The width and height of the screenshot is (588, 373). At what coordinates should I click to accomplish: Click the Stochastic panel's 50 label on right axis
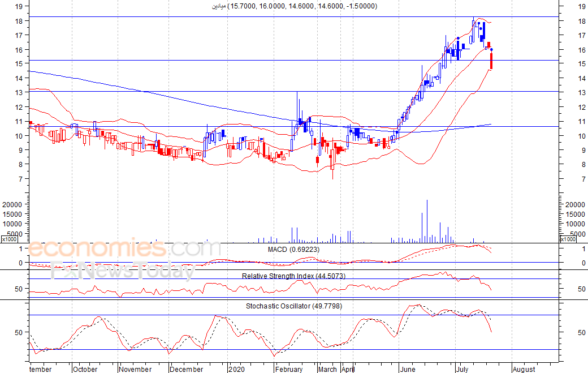pyautogui.click(x=582, y=332)
